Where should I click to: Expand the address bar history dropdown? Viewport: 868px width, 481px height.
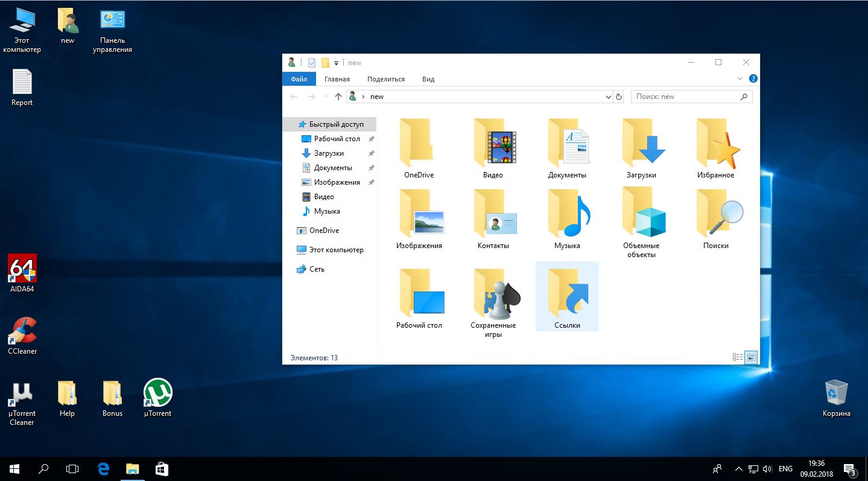point(608,97)
